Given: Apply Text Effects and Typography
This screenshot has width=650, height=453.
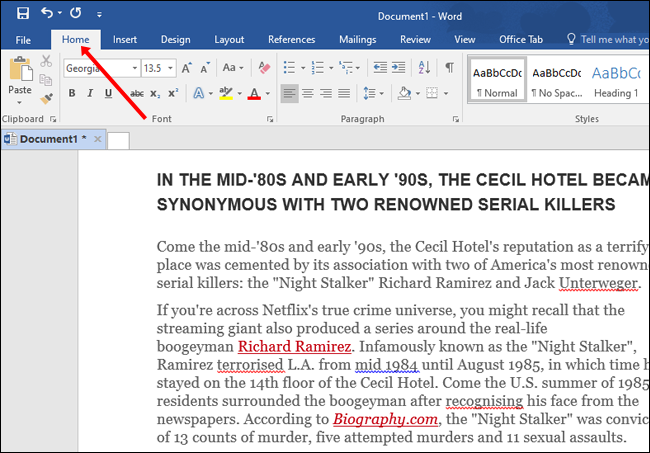Looking at the screenshot, I should 199,93.
